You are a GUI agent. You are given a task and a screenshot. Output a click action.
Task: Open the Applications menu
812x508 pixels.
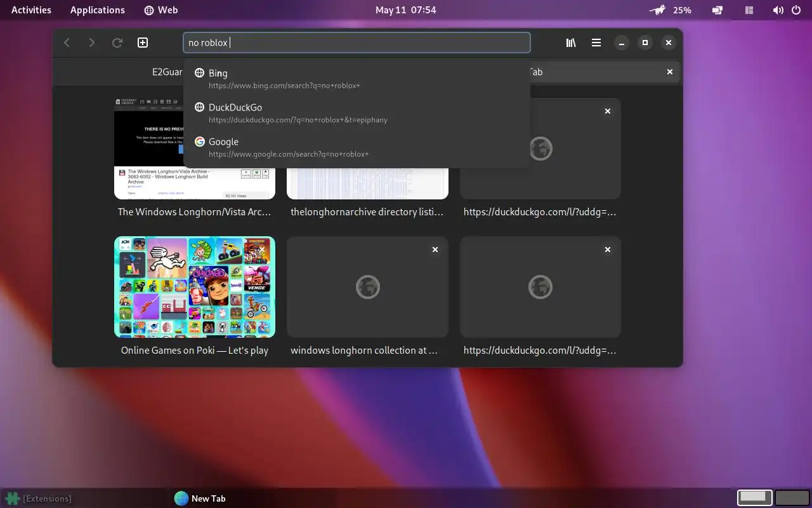point(98,10)
